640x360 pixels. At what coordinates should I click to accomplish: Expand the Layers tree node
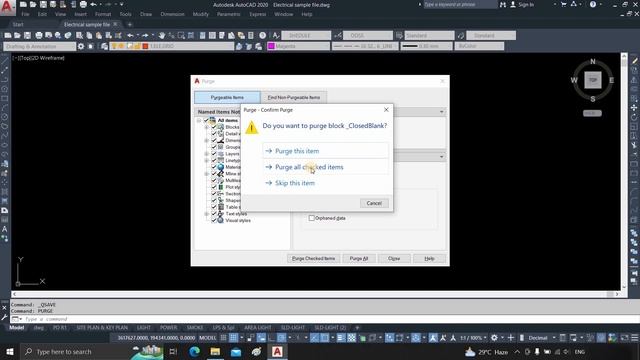click(207, 154)
